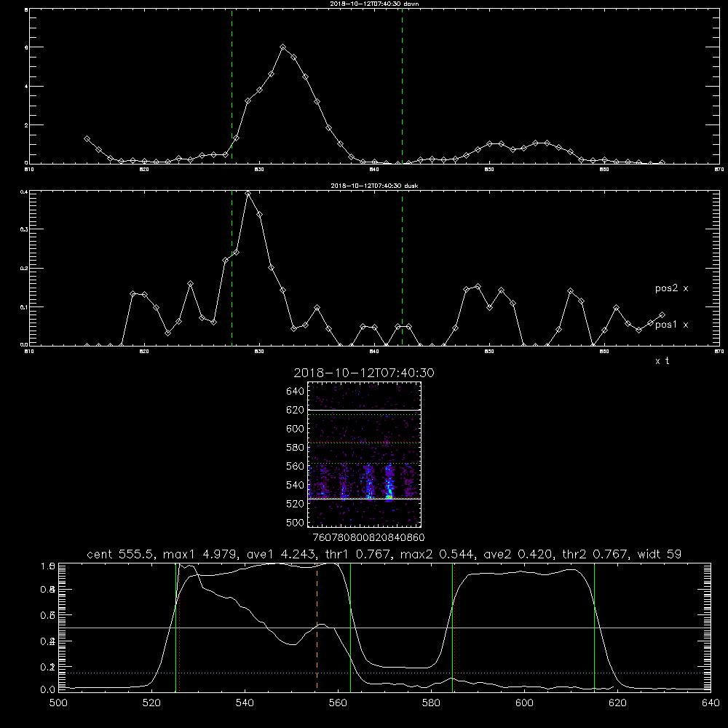Click the right green dashed line in the dusk plot
Screen dimensions: 728x728
pos(402,269)
